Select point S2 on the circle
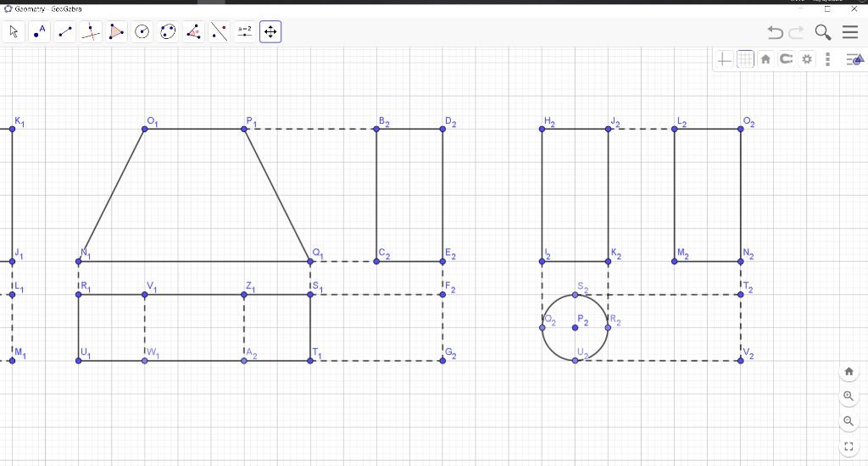The image size is (868, 466). pyautogui.click(x=576, y=295)
